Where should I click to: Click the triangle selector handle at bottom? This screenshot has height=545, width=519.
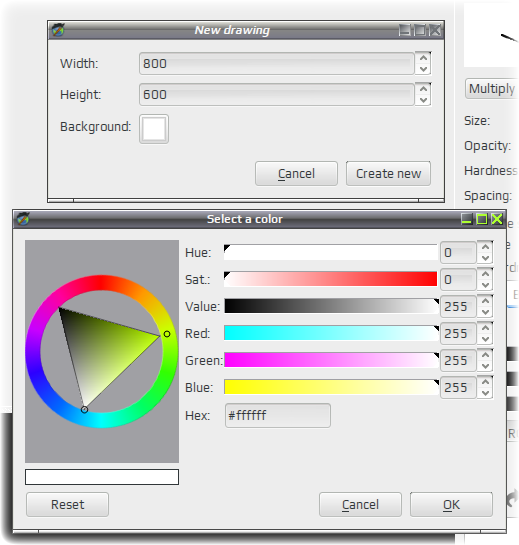click(84, 410)
